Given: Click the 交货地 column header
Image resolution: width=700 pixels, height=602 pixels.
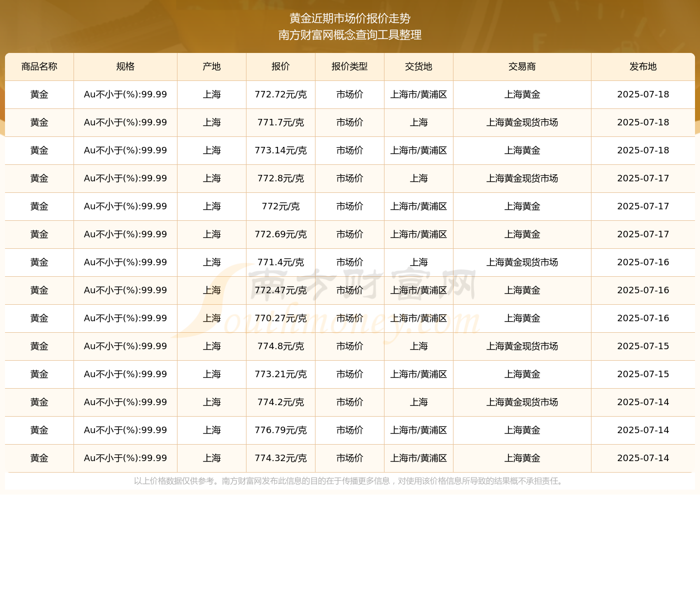Looking at the screenshot, I should point(419,66).
